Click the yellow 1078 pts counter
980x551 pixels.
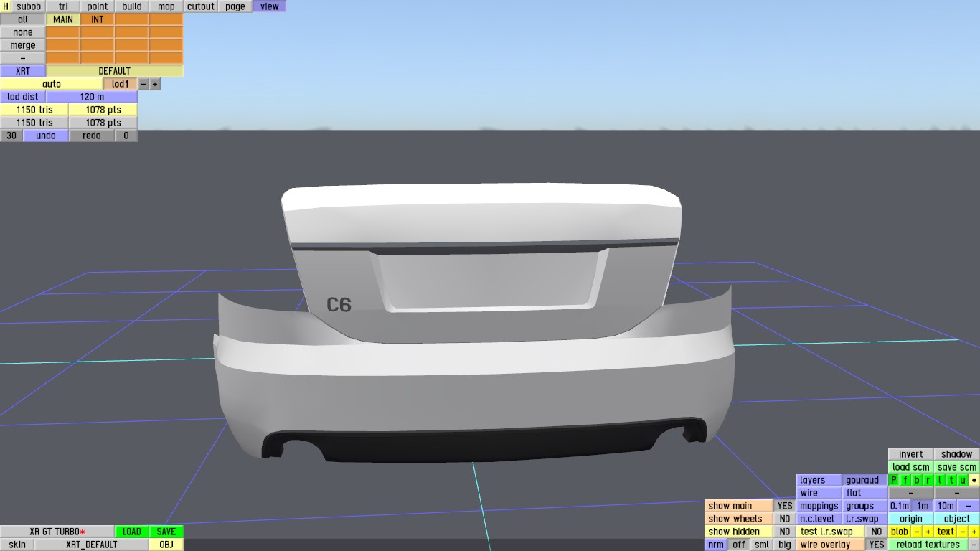[103, 110]
